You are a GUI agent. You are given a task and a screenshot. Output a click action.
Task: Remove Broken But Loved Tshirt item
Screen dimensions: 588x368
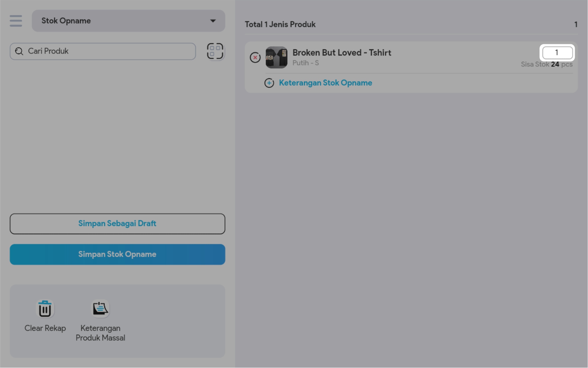click(255, 58)
